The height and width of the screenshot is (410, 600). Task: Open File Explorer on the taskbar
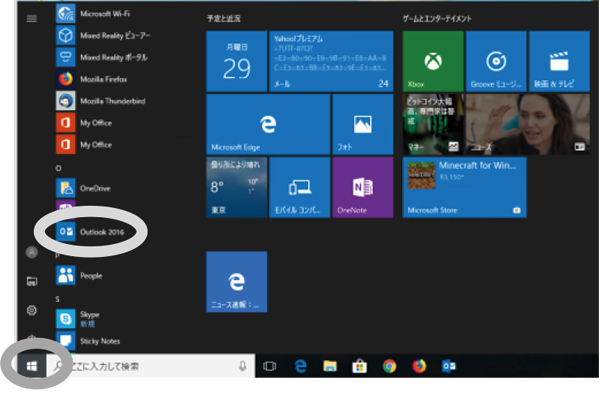pos(330,366)
